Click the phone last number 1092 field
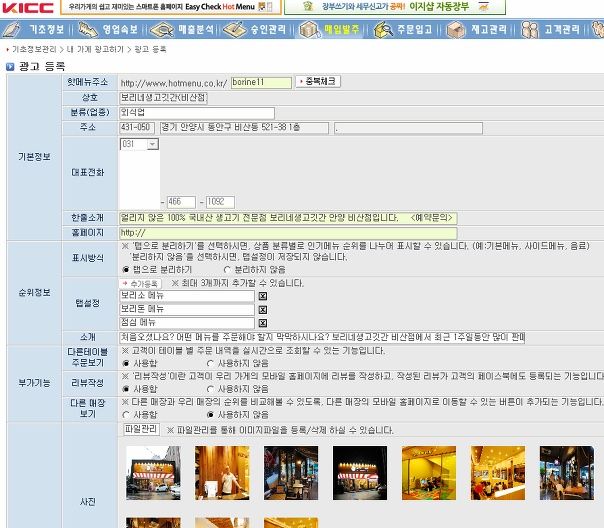 (220, 202)
